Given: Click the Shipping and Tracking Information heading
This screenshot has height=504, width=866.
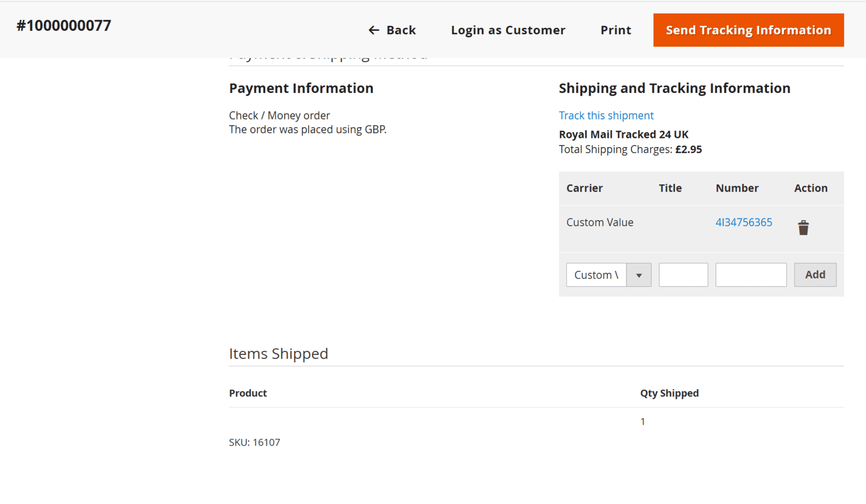Looking at the screenshot, I should coord(674,88).
